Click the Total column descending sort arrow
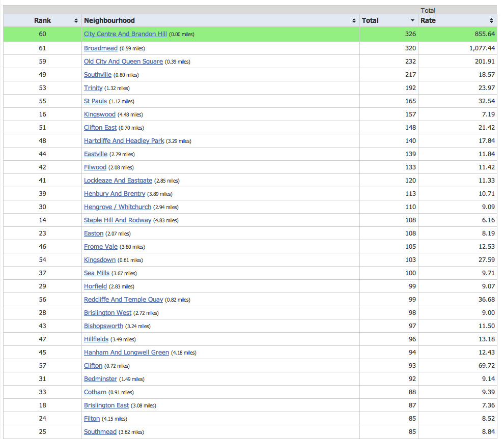The width and height of the screenshot is (504, 439). [412, 21]
